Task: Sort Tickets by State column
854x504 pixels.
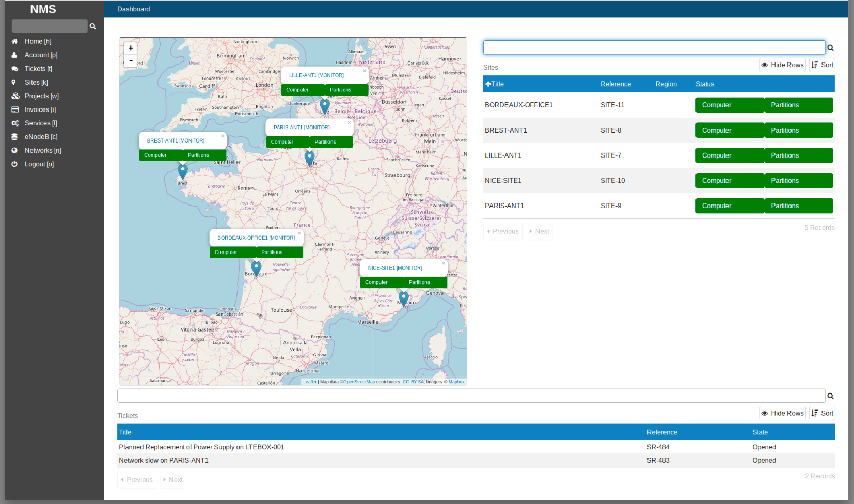Action: (760, 432)
